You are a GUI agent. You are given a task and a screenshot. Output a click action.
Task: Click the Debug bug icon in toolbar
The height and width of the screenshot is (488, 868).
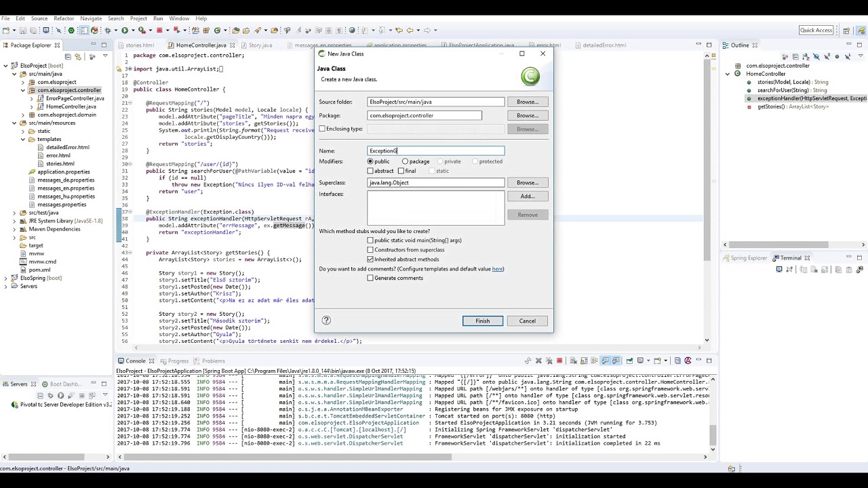click(108, 30)
